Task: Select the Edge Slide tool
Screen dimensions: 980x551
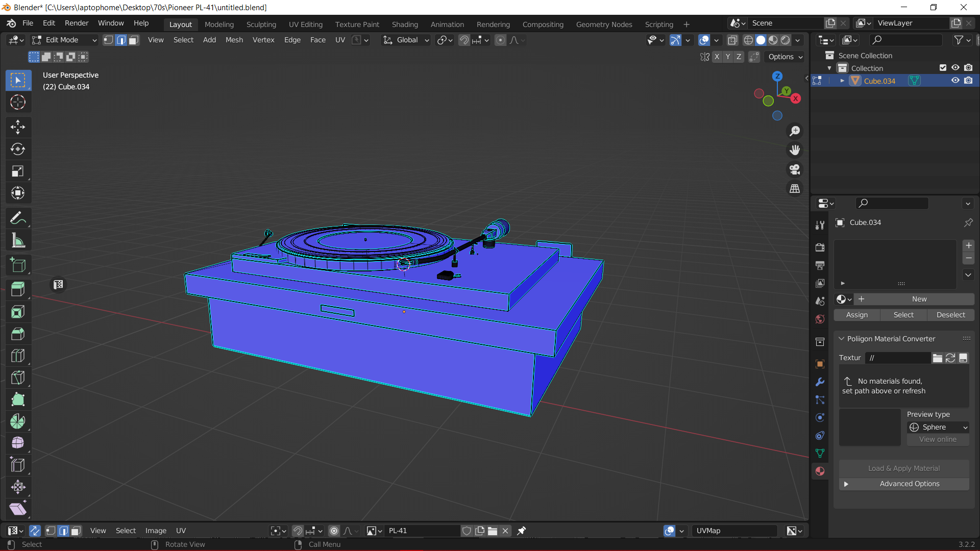Action: [x=18, y=465]
